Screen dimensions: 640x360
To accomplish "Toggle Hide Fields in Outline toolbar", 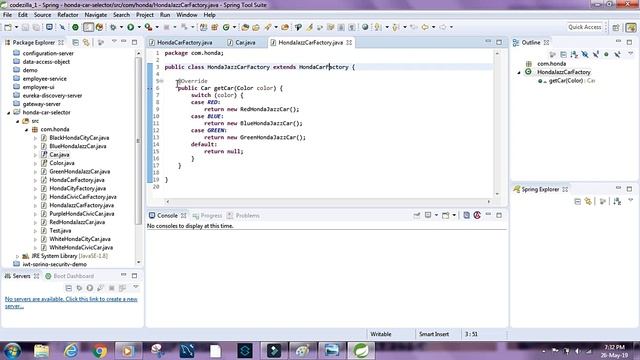I will coord(585,54).
